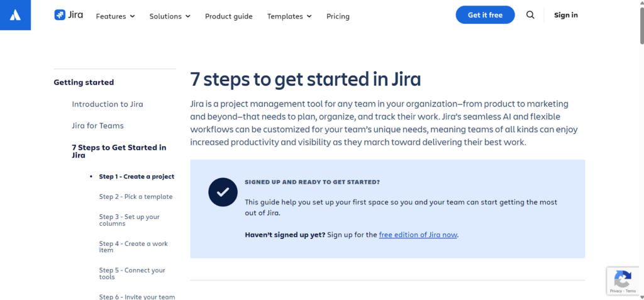Open Introduction to Jira sidebar link

(x=108, y=104)
